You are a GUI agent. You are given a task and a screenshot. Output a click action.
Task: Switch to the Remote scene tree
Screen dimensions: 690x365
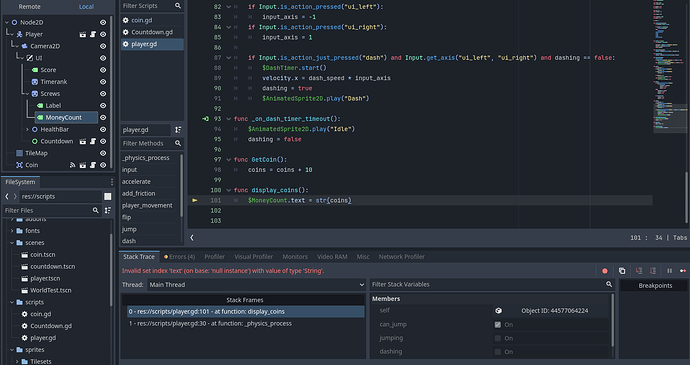click(x=29, y=7)
